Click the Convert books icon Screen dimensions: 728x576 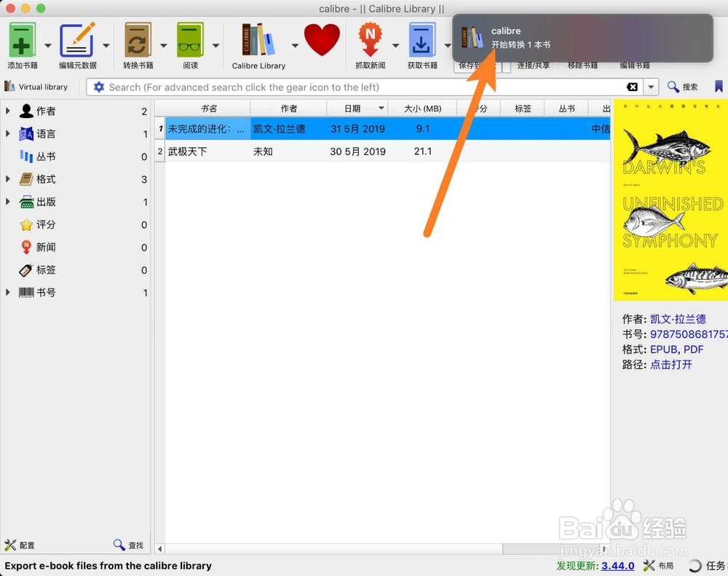point(138,41)
